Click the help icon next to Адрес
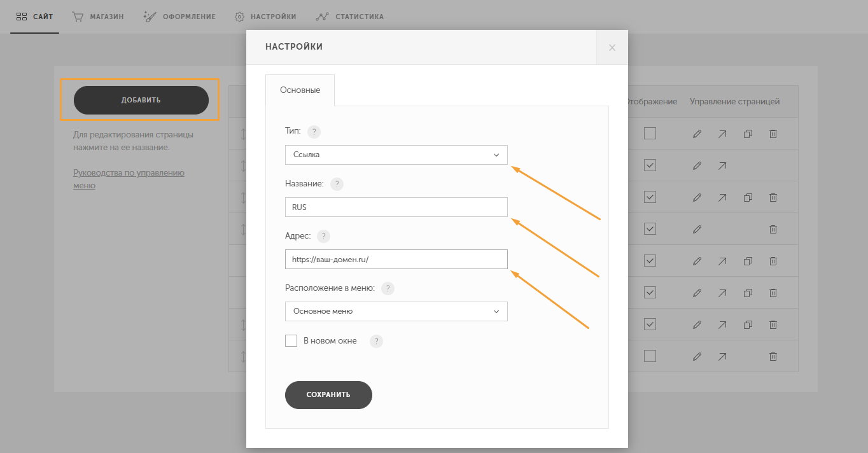868x453 pixels. click(x=323, y=236)
